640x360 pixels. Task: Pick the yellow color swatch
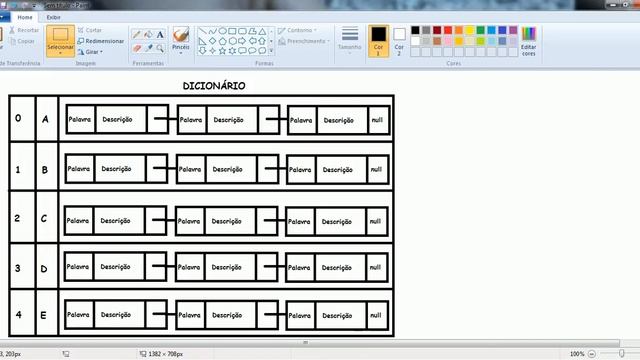(470, 30)
